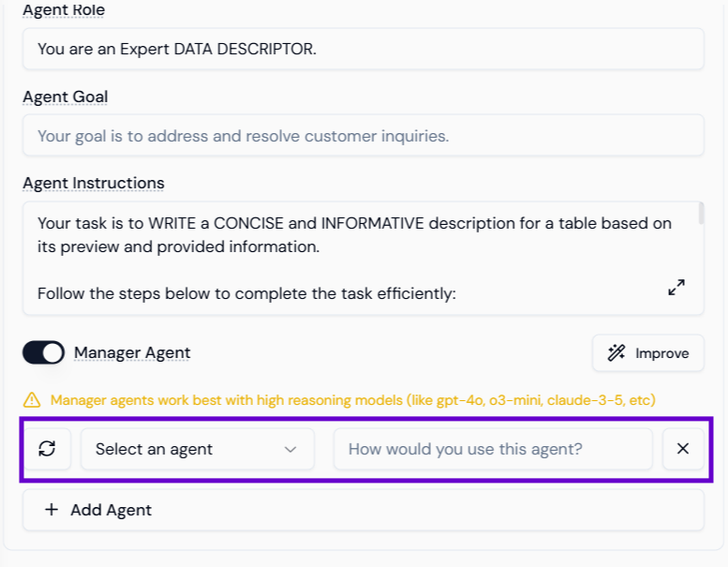Open the Select an agent dropdown
The height and width of the screenshot is (567, 728).
pos(197,449)
